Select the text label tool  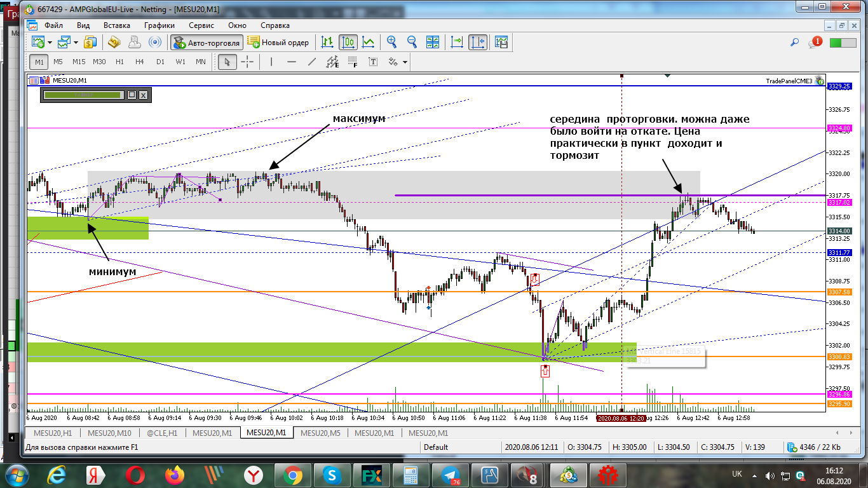click(x=373, y=62)
